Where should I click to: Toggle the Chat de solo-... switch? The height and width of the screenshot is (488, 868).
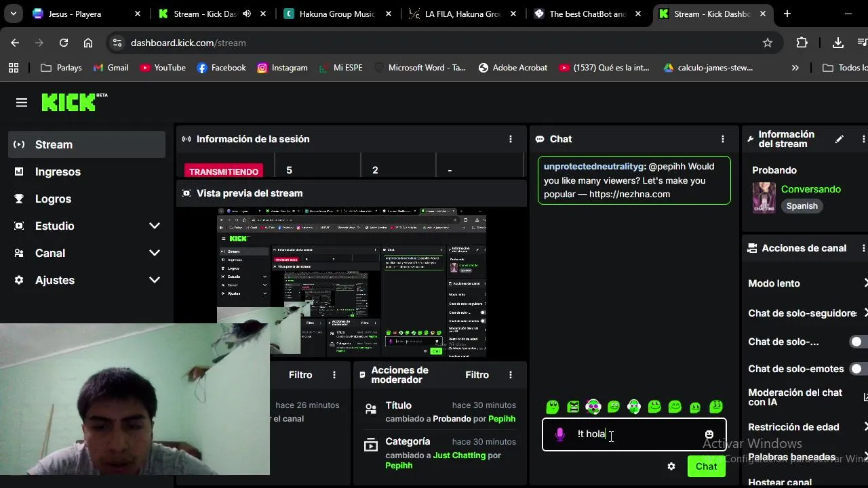[859, 342]
